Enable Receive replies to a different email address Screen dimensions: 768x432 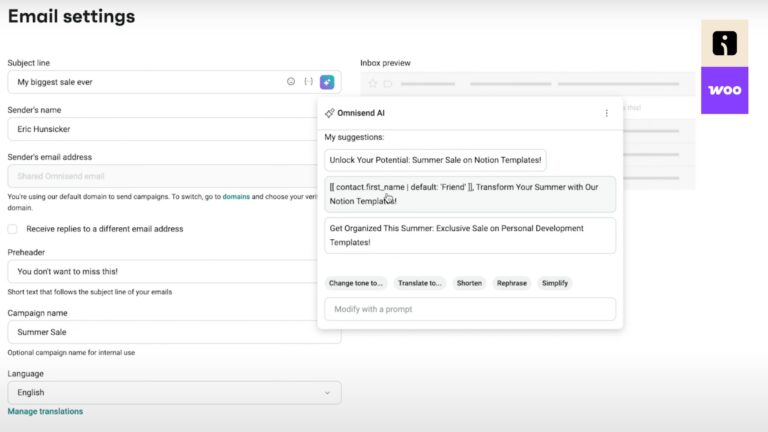(x=13, y=229)
